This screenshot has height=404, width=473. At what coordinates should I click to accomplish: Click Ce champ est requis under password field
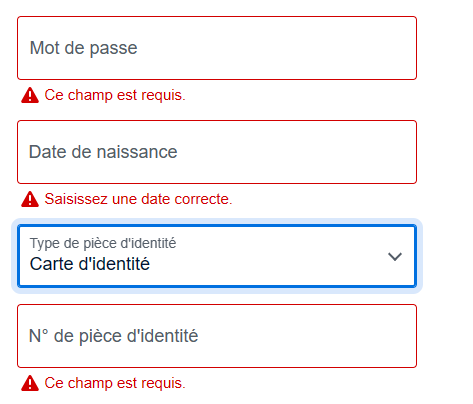115,95
